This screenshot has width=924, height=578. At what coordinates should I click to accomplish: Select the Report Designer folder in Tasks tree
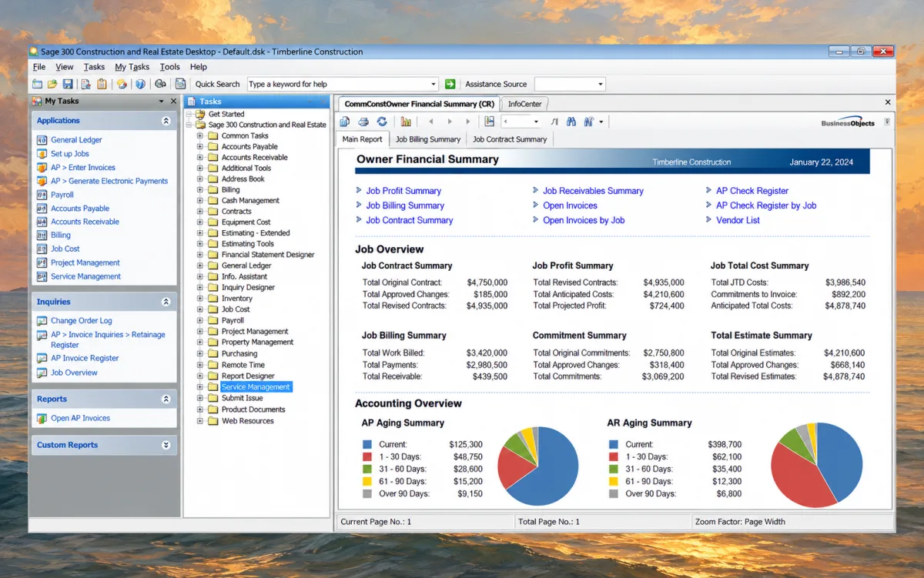248,376
